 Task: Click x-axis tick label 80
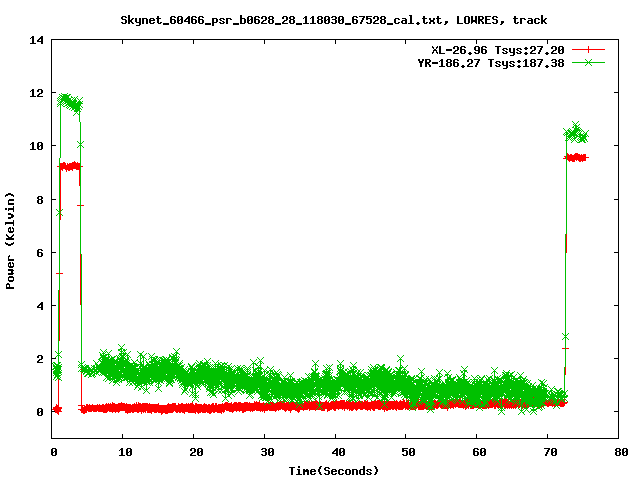point(621,452)
